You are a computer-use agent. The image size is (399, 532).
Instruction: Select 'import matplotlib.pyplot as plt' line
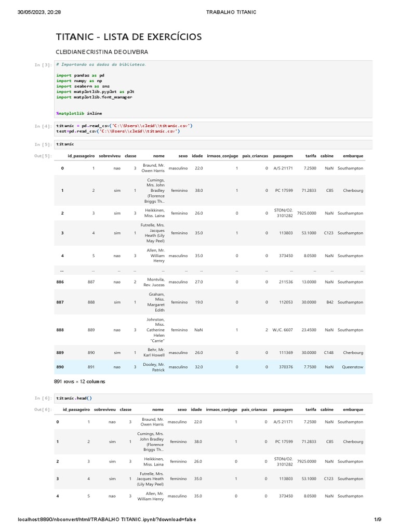click(x=96, y=91)
